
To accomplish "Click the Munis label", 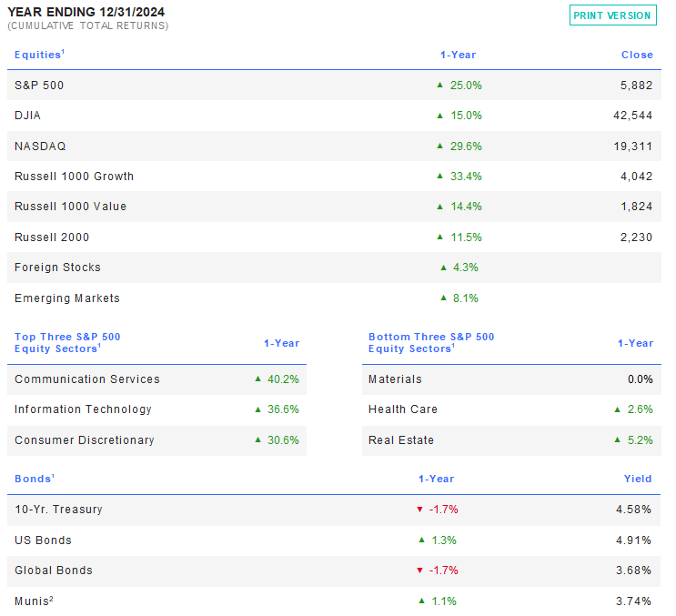I will (x=34, y=601).
